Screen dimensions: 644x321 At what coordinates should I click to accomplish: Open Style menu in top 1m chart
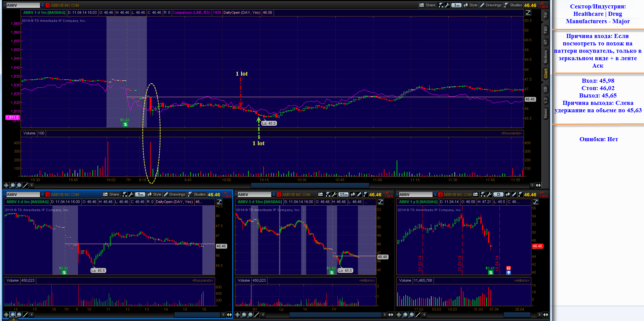[x=471, y=5]
